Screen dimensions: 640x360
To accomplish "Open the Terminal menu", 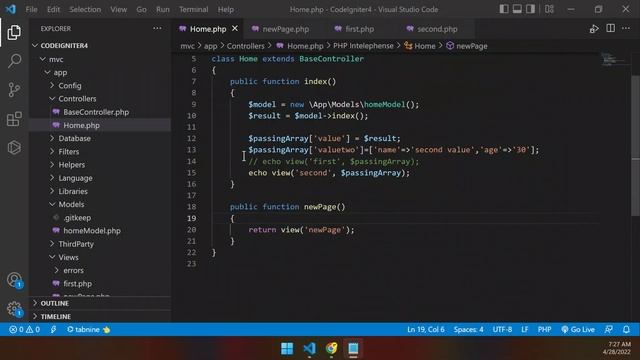I will coord(193,9).
